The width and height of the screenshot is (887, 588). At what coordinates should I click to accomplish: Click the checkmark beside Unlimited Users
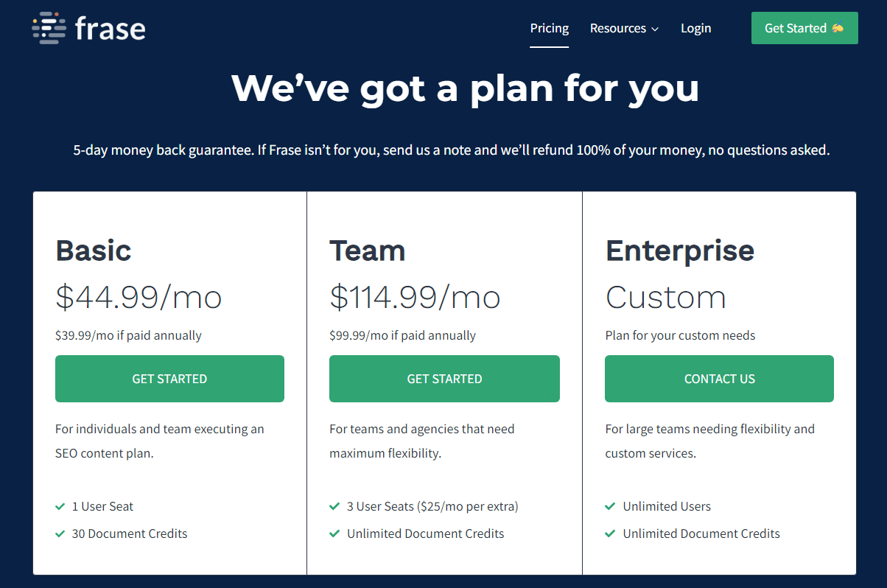coord(610,506)
